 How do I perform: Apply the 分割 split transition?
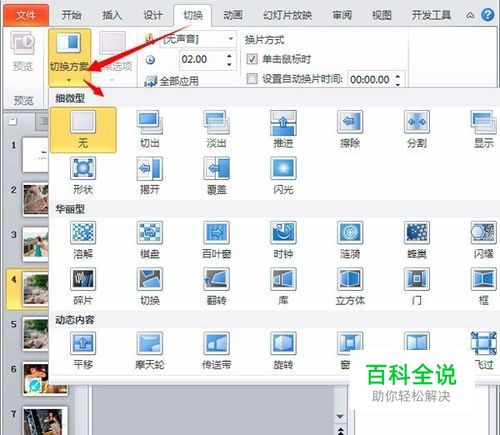point(417,130)
